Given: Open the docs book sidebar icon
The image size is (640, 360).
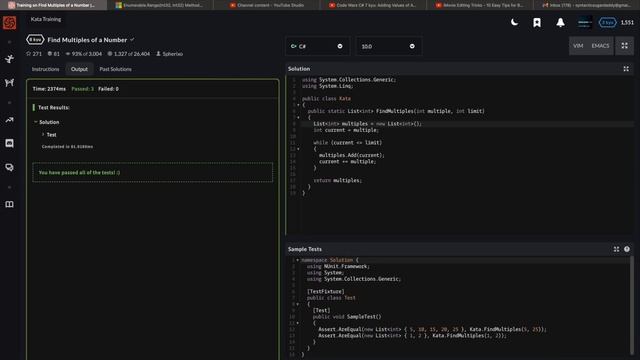Looking at the screenshot, I should 9,204.
